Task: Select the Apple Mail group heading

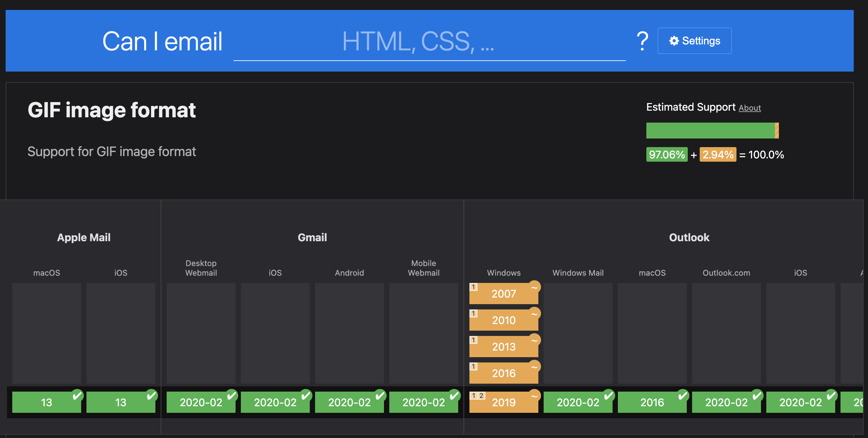Action: pyautogui.click(x=83, y=238)
